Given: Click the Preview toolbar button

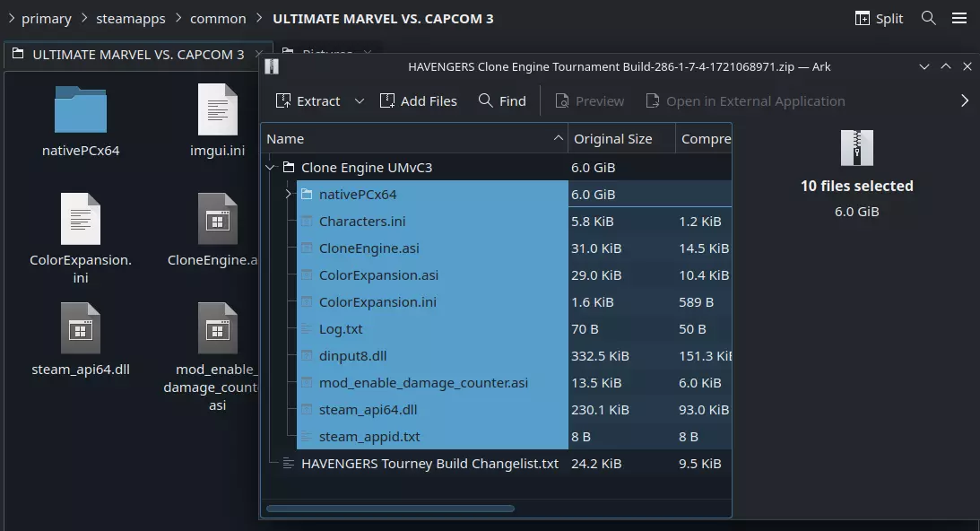Looking at the screenshot, I should tap(589, 100).
